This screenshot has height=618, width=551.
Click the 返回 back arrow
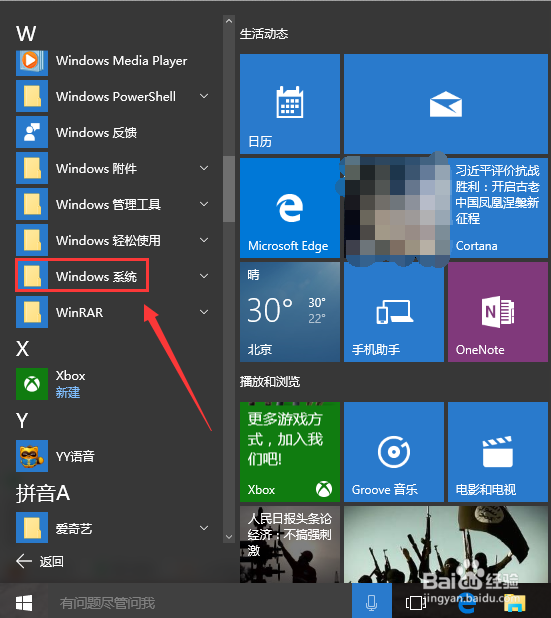(x=24, y=561)
